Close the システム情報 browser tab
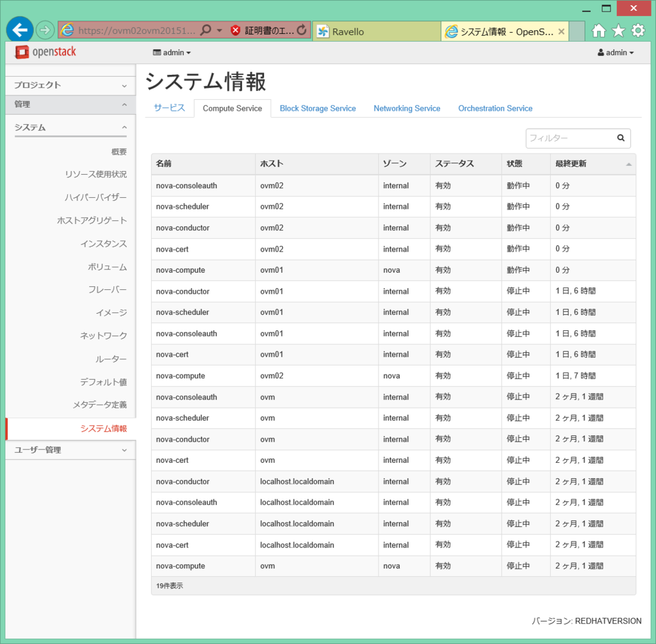Viewport: 656px width, 644px height. [561, 31]
